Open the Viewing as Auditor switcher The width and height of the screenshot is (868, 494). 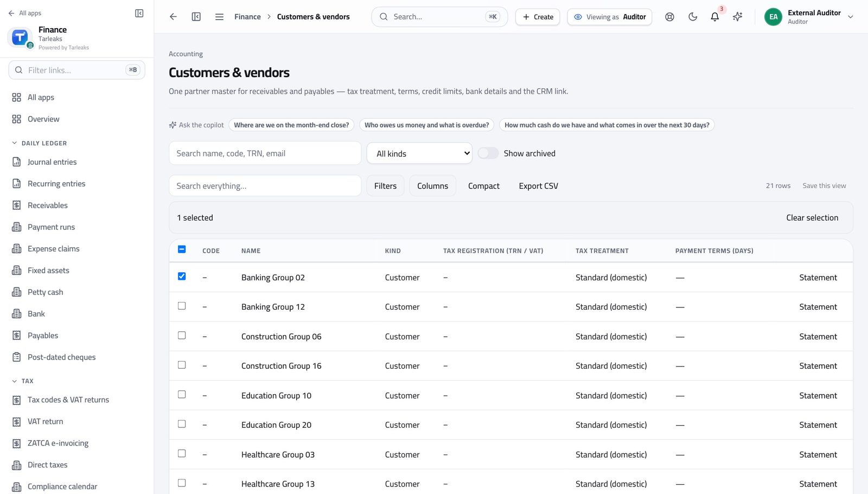point(610,17)
